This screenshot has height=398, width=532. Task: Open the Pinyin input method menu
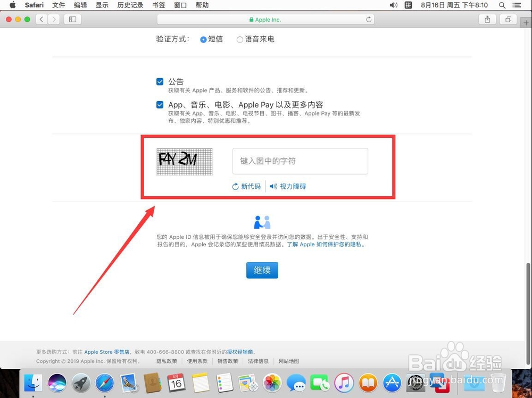[408, 5]
